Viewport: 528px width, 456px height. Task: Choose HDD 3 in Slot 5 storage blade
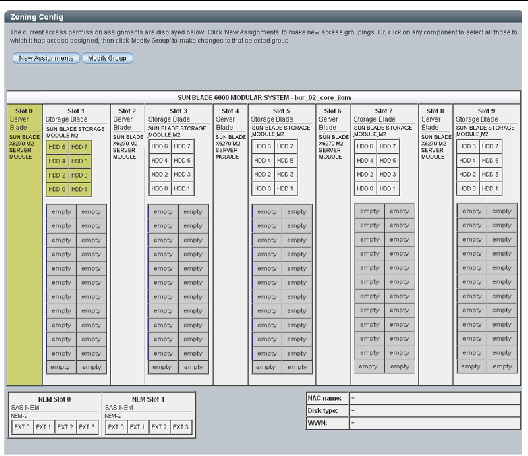pos(286,174)
